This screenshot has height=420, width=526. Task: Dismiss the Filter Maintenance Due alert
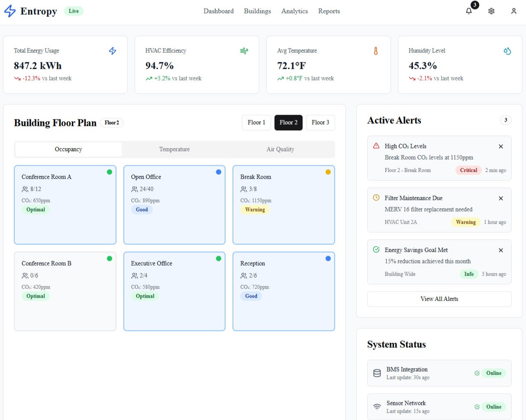click(501, 199)
